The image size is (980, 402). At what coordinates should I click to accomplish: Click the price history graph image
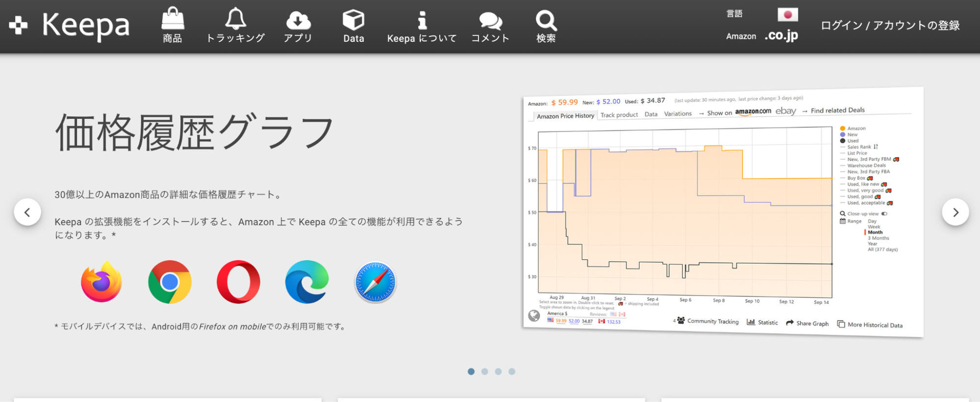[723, 212]
